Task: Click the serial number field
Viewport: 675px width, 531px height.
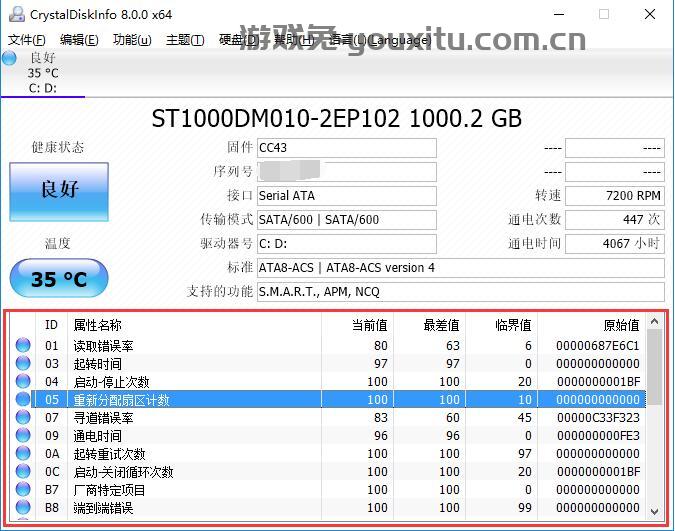Action: click(x=347, y=172)
